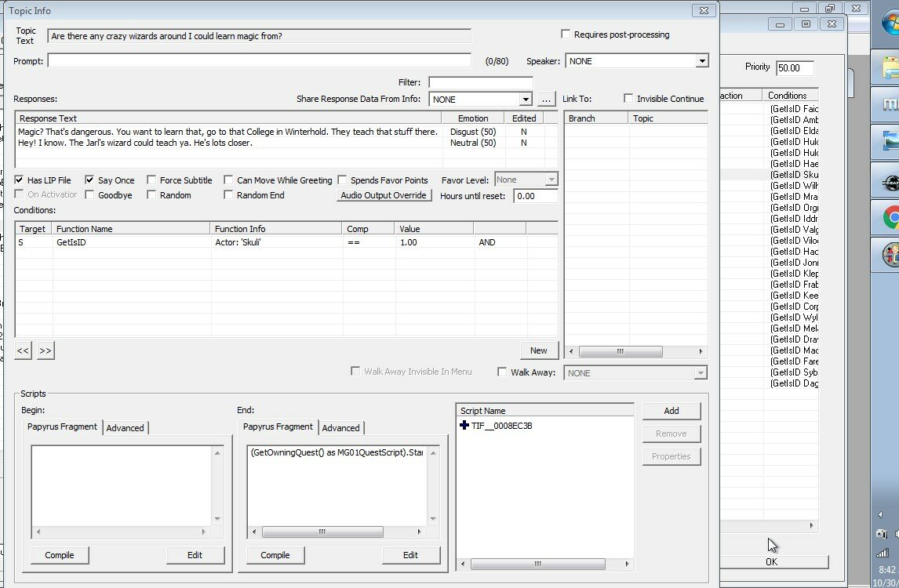Image resolution: width=899 pixels, height=588 pixels.
Task: Click the Filter text field
Action: pyautogui.click(x=480, y=82)
